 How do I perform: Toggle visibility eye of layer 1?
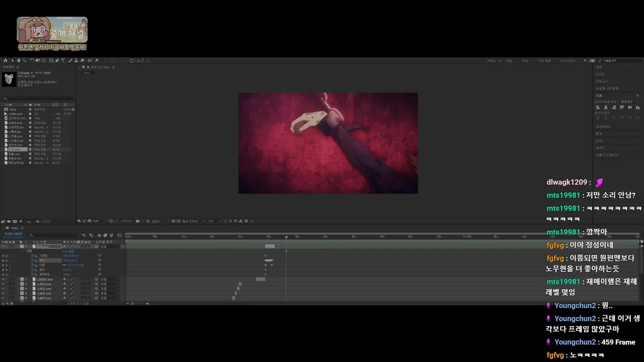[3, 246]
